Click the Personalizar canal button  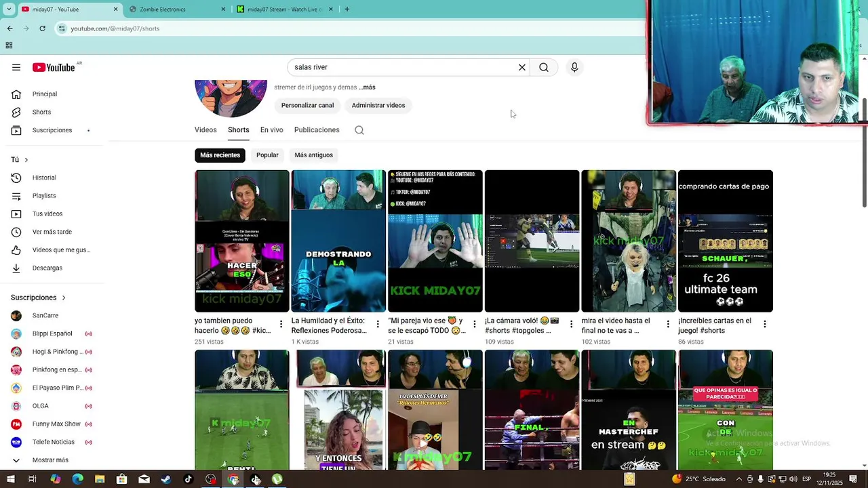coord(307,105)
